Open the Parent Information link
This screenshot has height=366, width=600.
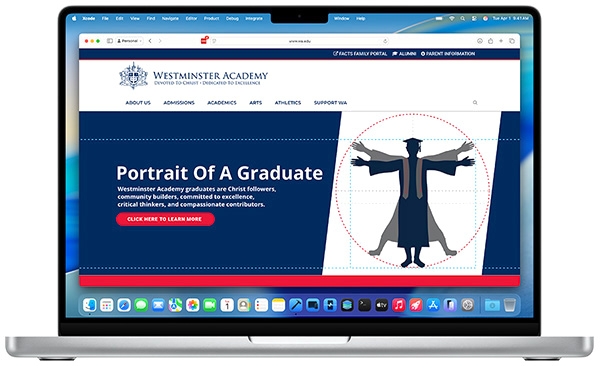(x=448, y=54)
